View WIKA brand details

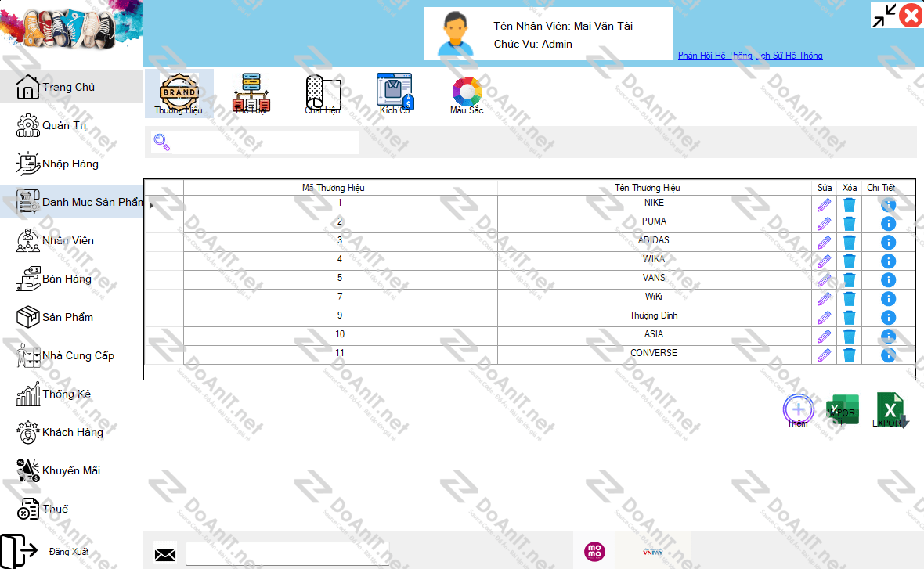[x=888, y=261]
